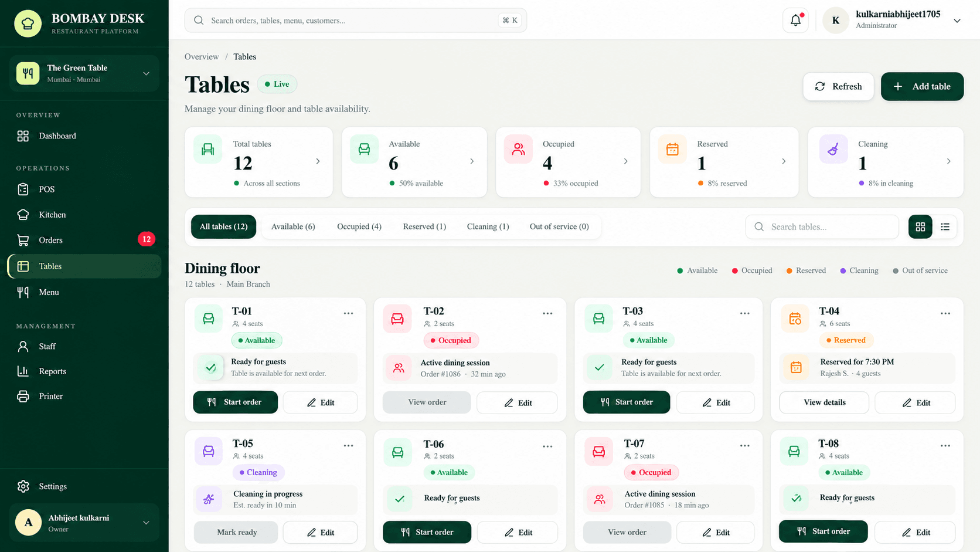Open the T-06 three-dot menu
980x552 pixels.
click(547, 446)
